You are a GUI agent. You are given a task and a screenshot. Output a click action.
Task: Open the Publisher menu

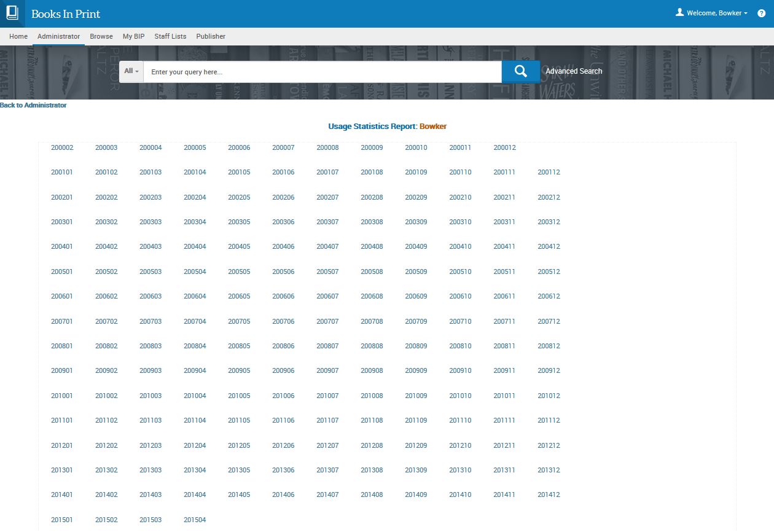(x=211, y=36)
